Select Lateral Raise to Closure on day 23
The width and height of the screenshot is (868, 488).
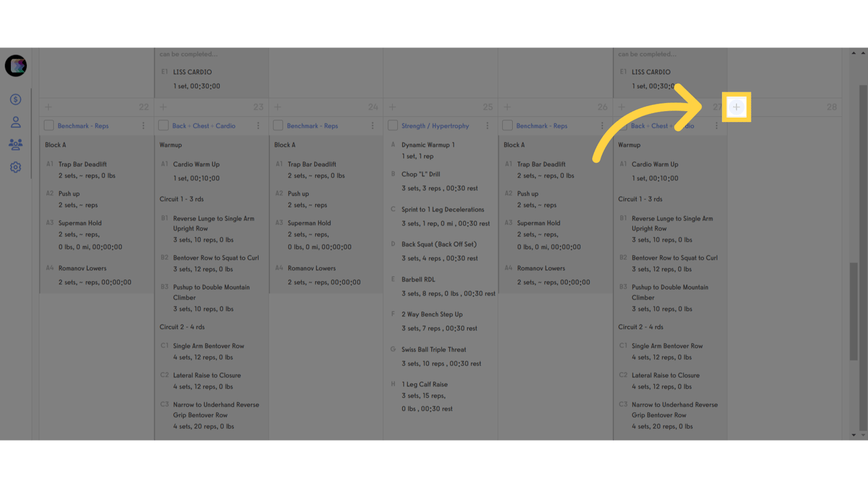point(207,375)
